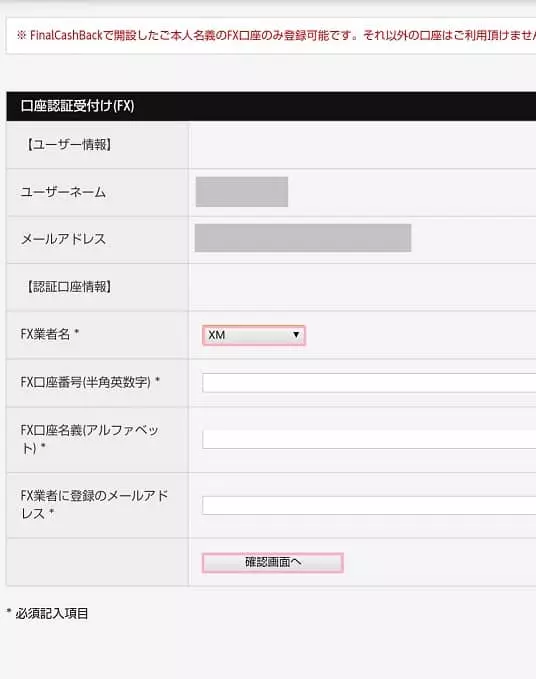Image resolution: width=536 pixels, height=679 pixels.
Task: Click the empty cell left of 確認画面へ
Action: pos(97,562)
